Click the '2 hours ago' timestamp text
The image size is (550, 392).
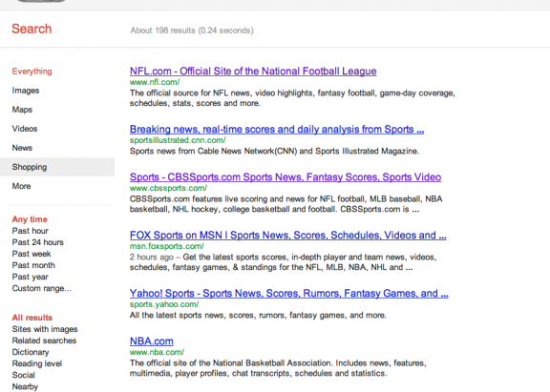[152, 258]
